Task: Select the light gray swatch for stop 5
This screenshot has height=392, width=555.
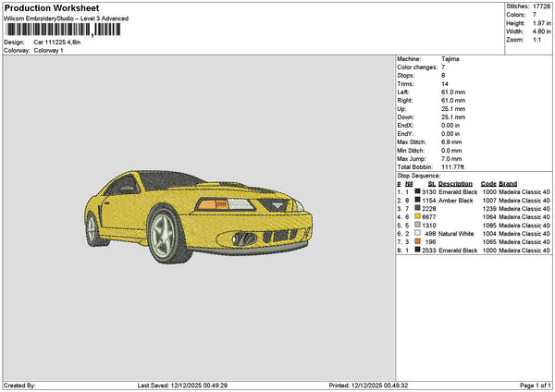Action: pos(417,225)
